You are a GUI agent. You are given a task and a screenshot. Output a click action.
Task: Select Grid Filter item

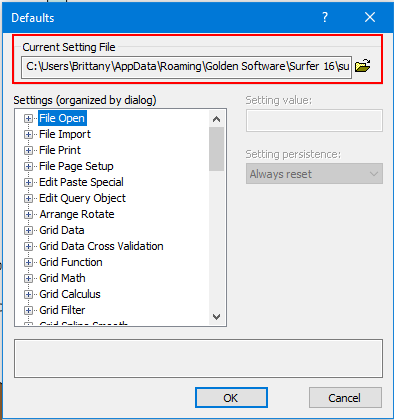[62, 310]
